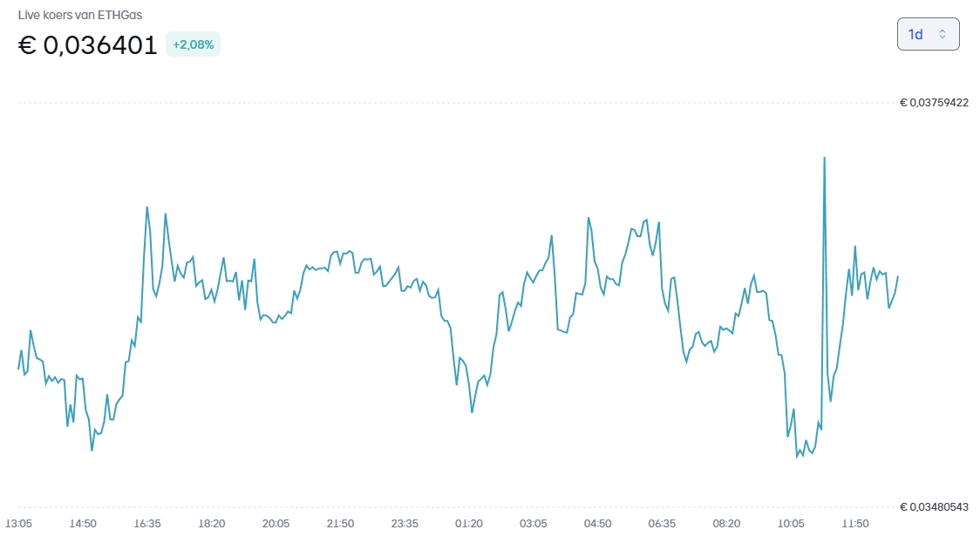This screenshot has height=543, width=980.
Task: Click the upper price label € 0,03759422
Action: coord(934,103)
